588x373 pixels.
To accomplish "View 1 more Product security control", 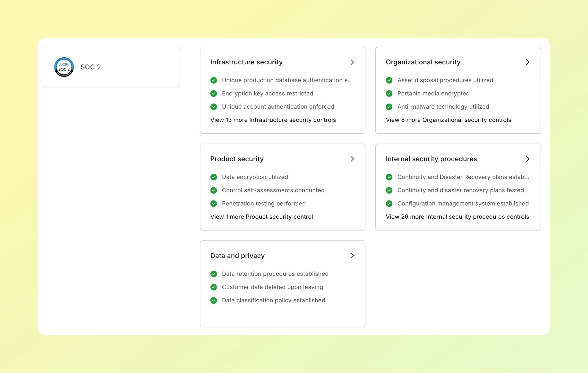I will [261, 217].
